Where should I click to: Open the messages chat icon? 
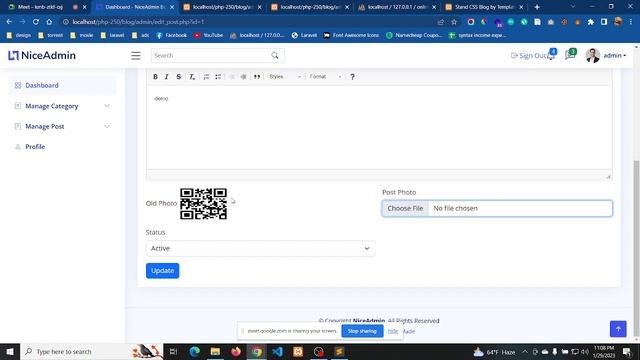tap(570, 55)
